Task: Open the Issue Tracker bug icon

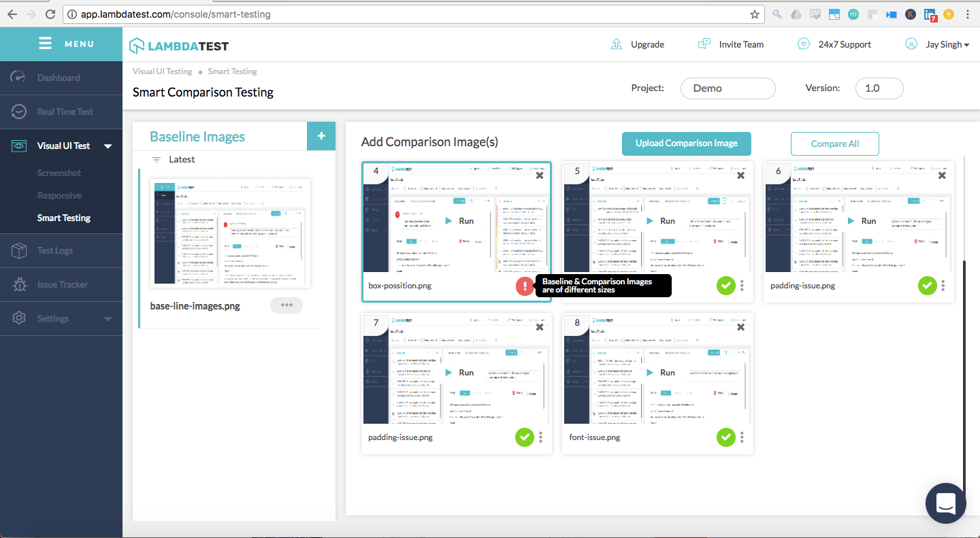Action: 18,284
